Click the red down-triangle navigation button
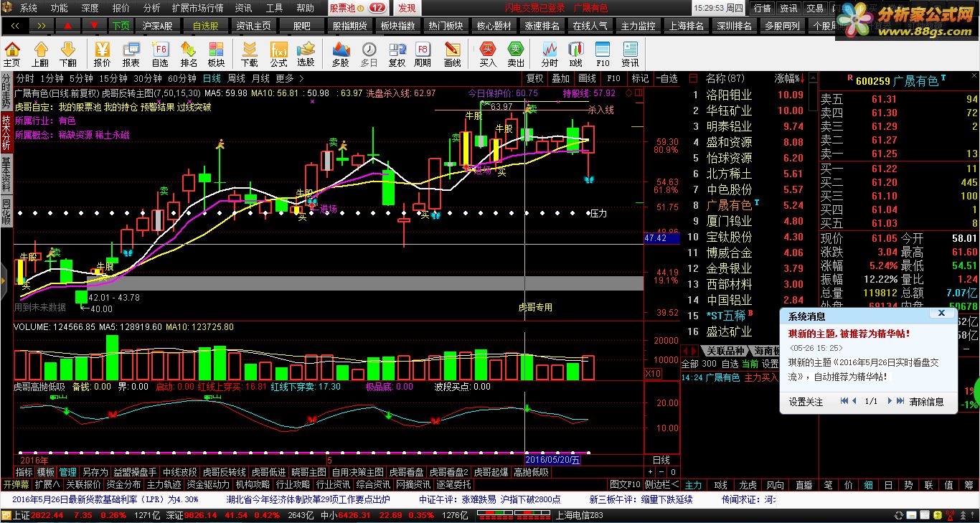This screenshot has width=980, height=523. (94, 25)
